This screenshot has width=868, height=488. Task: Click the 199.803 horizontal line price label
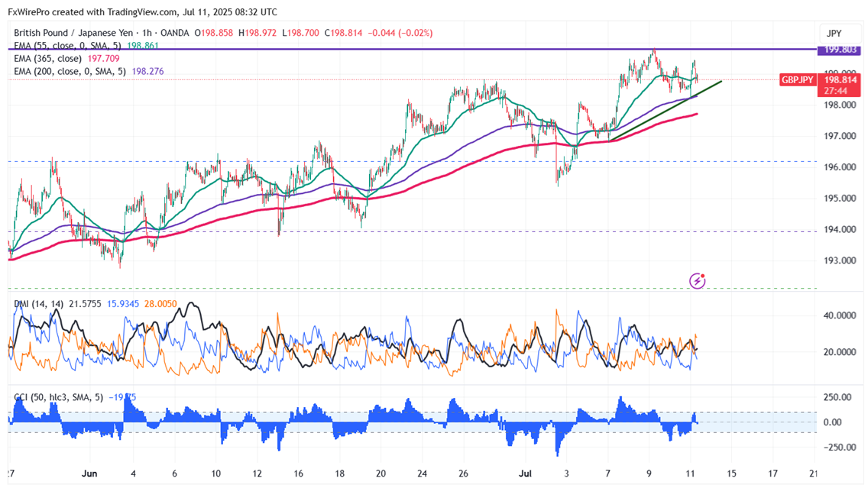point(840,50)
